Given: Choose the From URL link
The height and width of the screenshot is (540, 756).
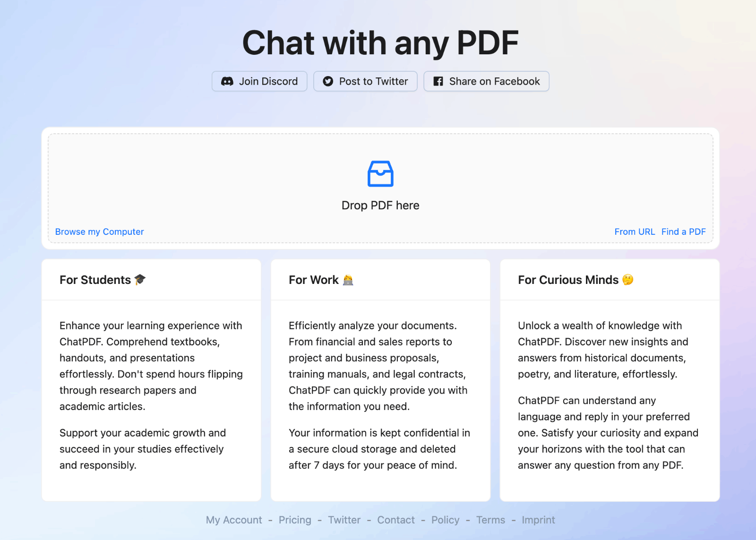Looking at the screenshot, I should (x=635, y=231).
